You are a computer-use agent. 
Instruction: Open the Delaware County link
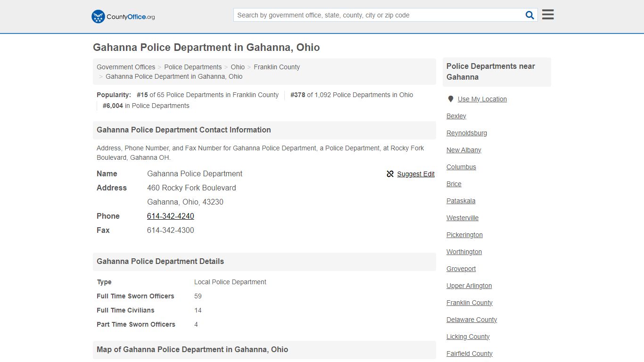pos(471,320)
